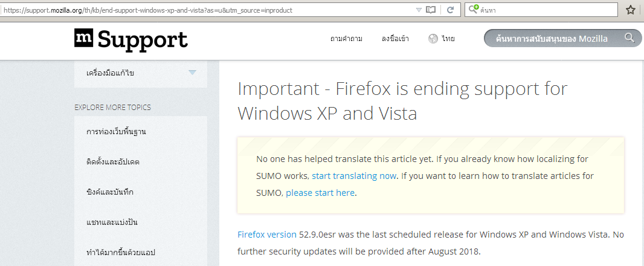The width and height of the screenshot is (644, 266).
Task: Click the "start translating now" link
Action: [x=354, y=176]
